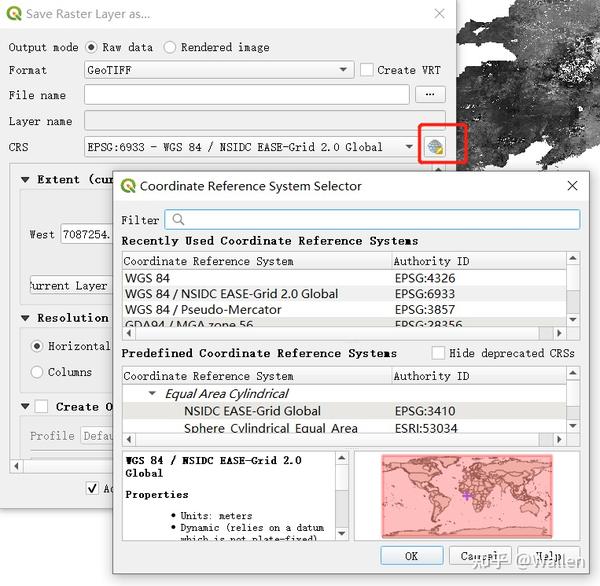The height and width of the screenshot is (586, 600).
Task: Click recently used list scroll-up arrow
Action: [572, 258]
